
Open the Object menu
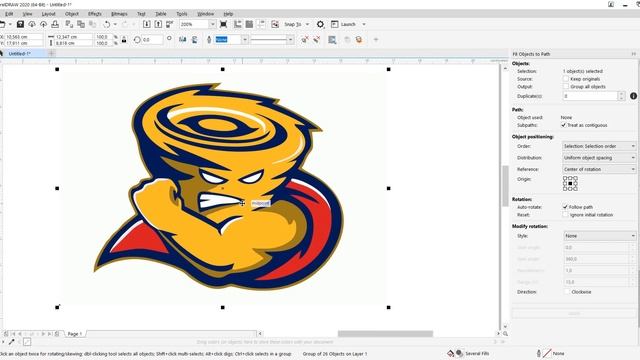tap(72, 14)
